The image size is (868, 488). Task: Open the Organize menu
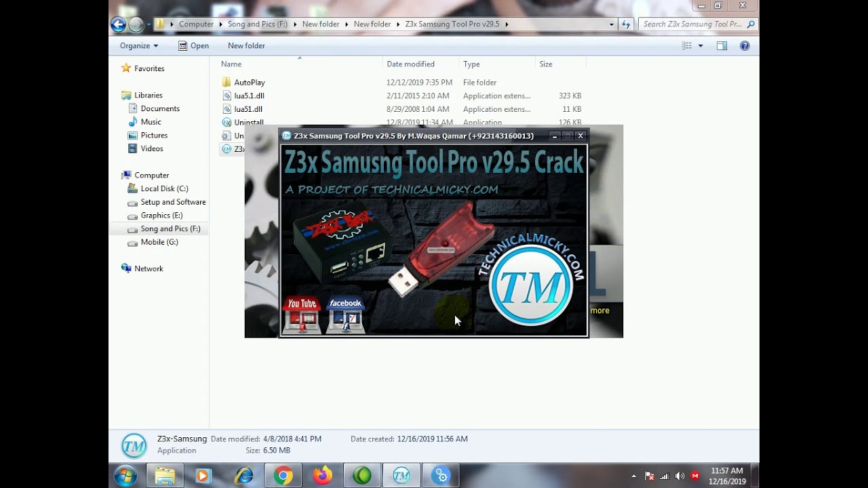[139, 45]
